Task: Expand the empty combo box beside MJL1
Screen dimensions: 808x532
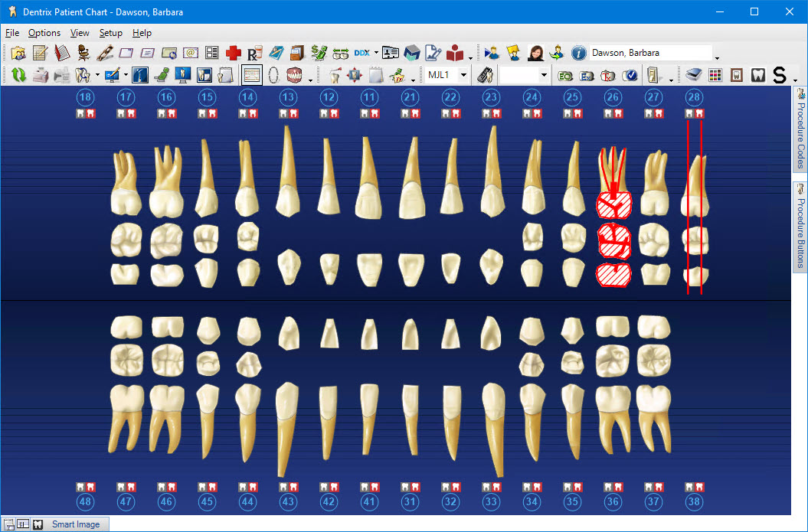Action: [544, 75]
